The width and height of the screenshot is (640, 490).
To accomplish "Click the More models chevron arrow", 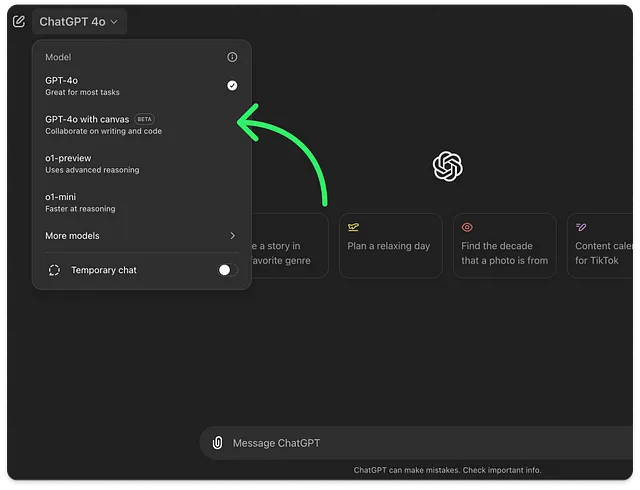I will pos(232,236).
